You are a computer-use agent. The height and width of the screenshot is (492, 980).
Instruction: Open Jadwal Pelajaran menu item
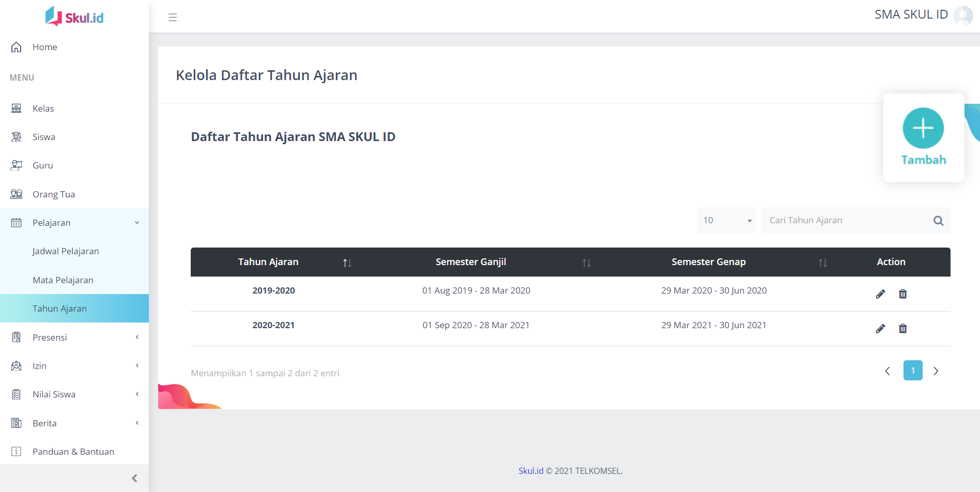[x=66, y=251]
